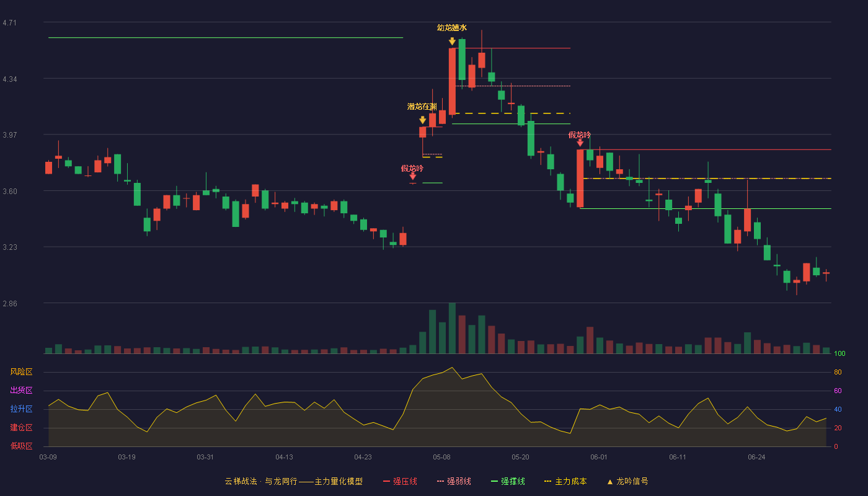Select the 拉升区 zone label

pos(21,409)
